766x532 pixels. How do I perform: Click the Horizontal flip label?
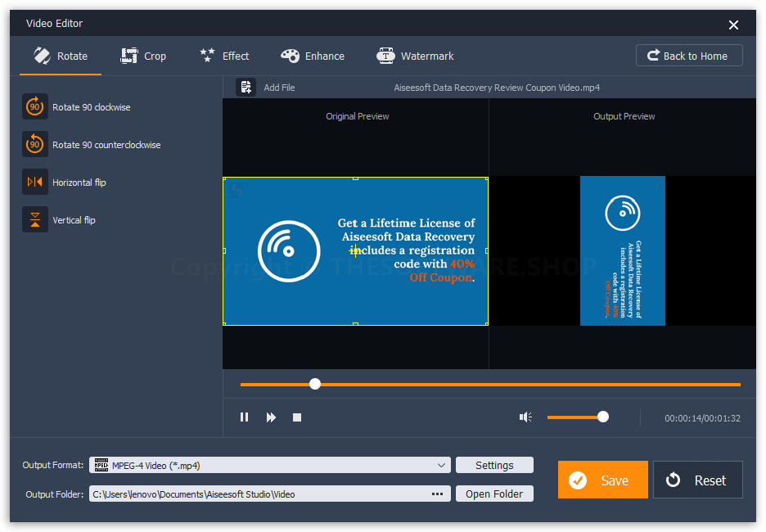point(79,183)
